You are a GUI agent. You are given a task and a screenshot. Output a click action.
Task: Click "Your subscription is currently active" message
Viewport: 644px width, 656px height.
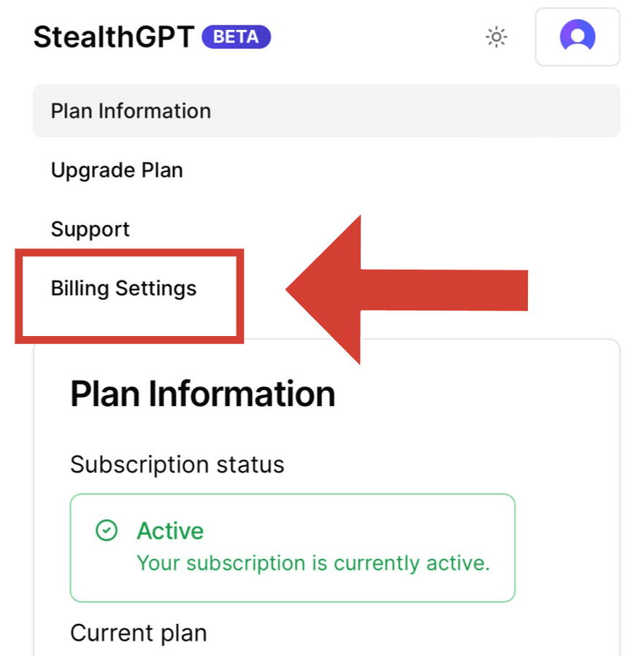point(313,563)
